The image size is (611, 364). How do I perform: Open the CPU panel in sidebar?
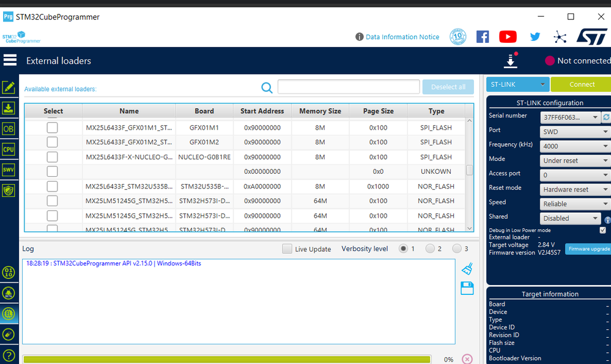(x=9, y=149)
